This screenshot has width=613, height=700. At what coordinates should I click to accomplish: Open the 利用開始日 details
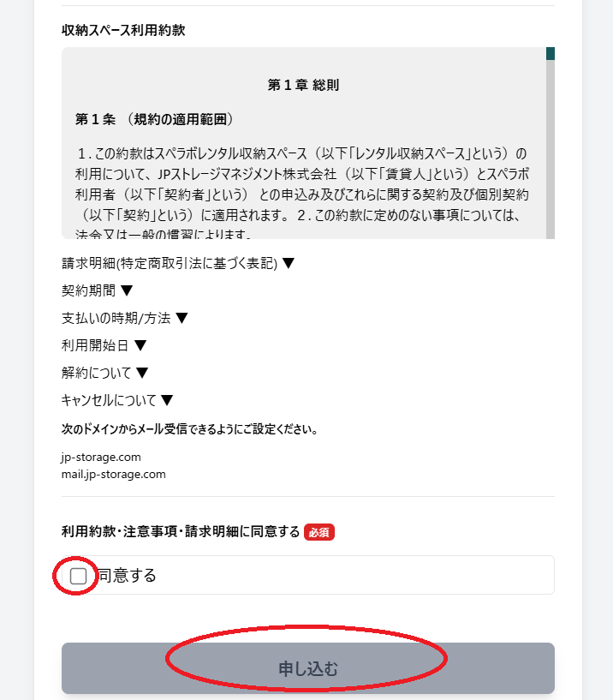pos(104,345)
